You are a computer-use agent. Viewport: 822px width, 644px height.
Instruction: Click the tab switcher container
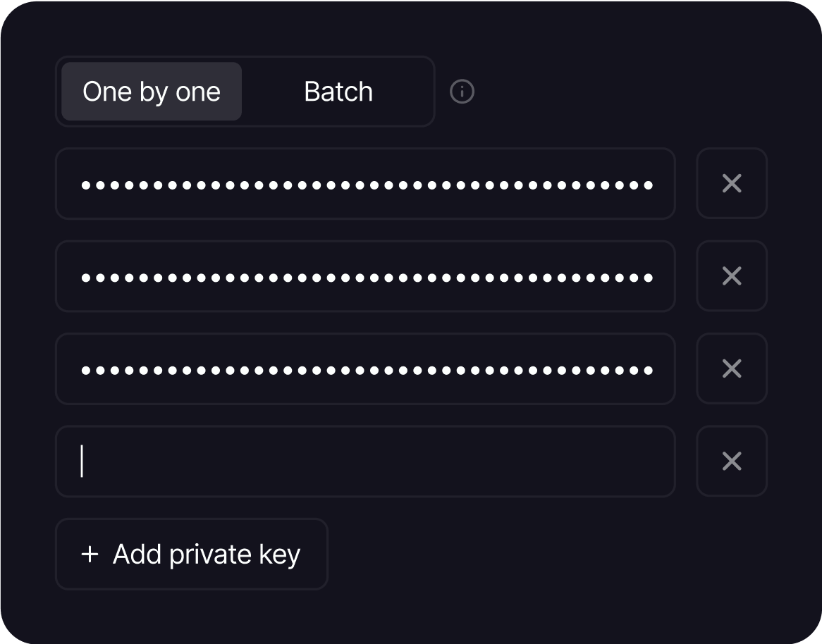pyautogui.click(x=245, y=92)
